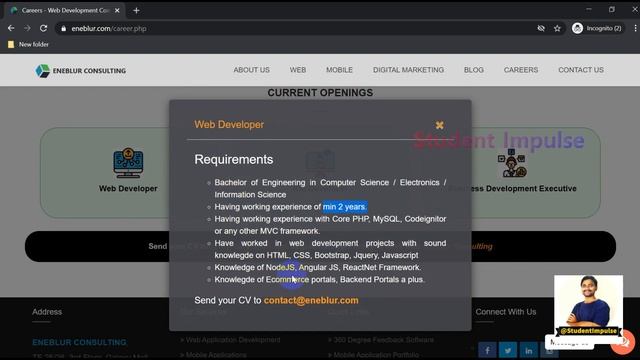Click the contact@eneblur.com email link
This screenshot has width=640, height=360.
[311, 300]
